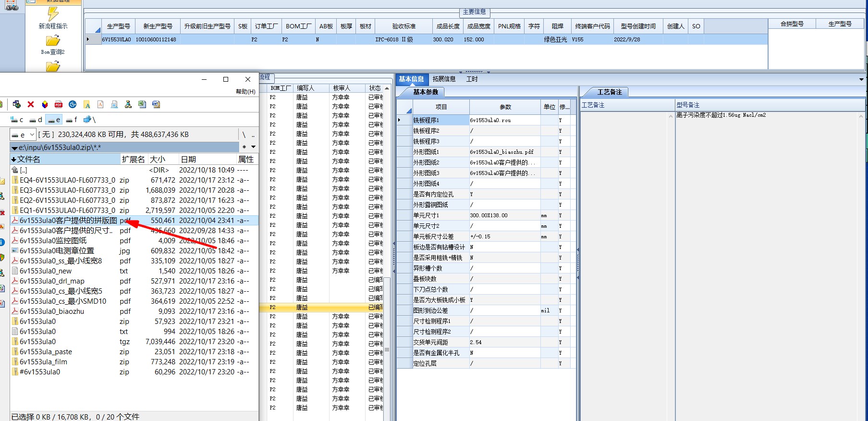Select EQ4-6V1553ULA0-FL607733_0 zip file
Image resolution: width=868 pixels, height=421 pixels.
68,180
